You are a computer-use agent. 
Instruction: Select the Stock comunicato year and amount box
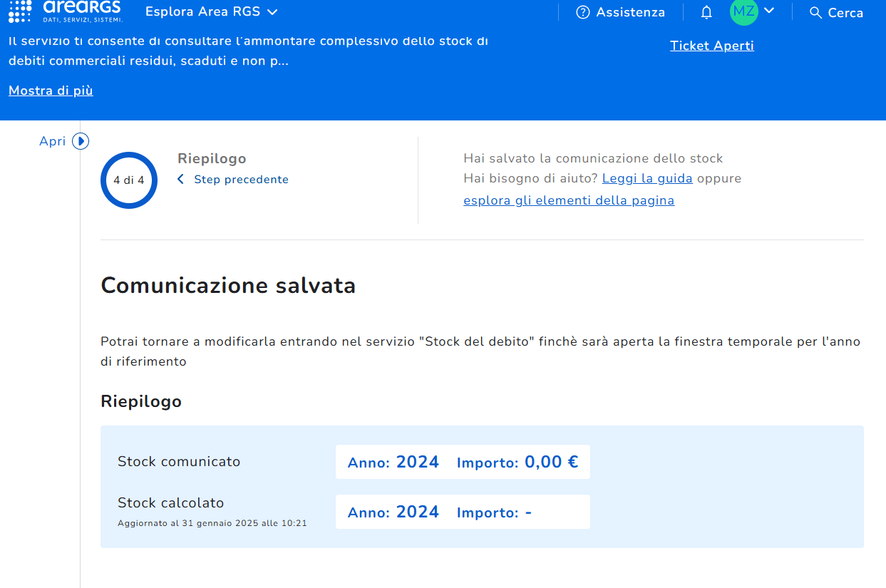(463, 462)
